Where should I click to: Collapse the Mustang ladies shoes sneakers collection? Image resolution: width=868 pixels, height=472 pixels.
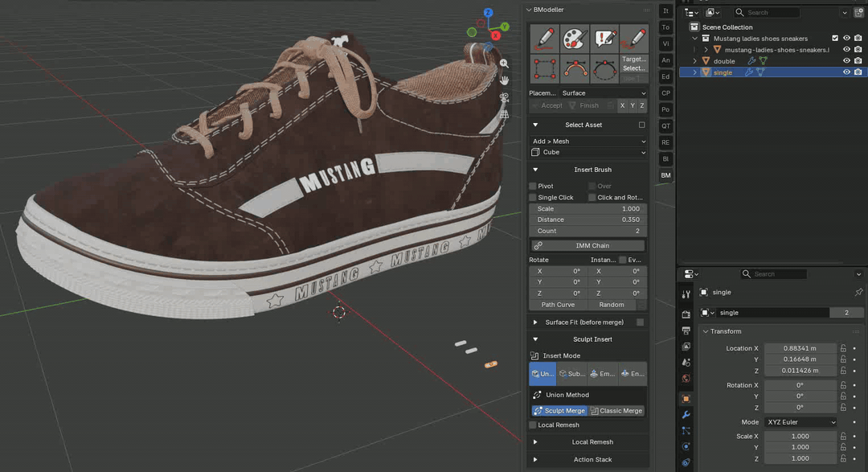[x=694, y=39]
